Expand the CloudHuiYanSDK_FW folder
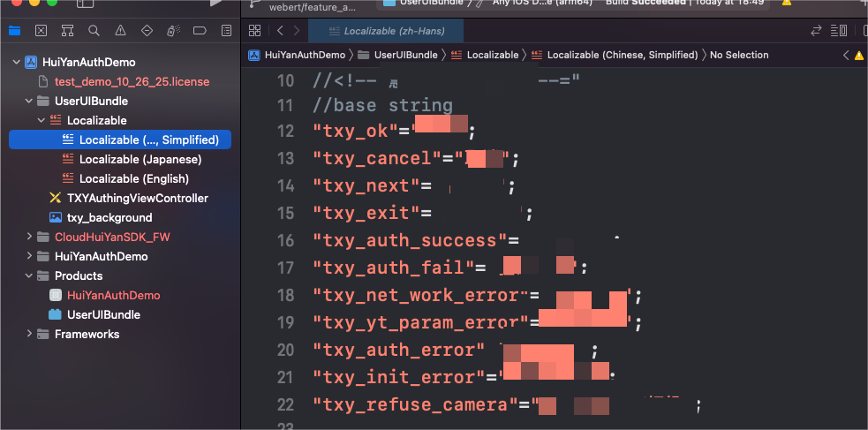Viewport: 868px width, 430px height. pyautogui.click(x=29, y=237)
